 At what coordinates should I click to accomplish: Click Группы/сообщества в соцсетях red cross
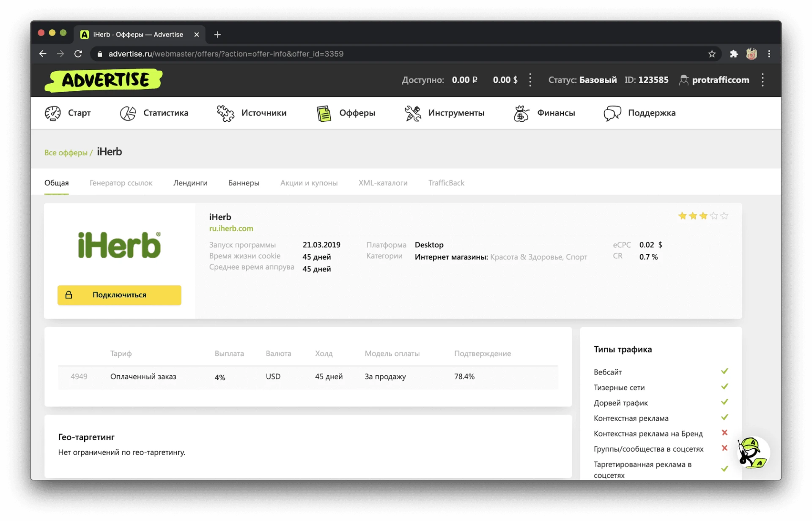pos(724,448)
